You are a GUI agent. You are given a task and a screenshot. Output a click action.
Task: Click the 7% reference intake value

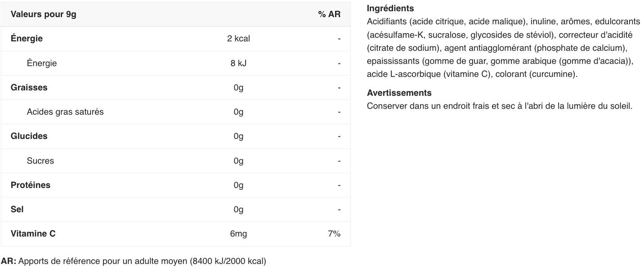coord(334,234)
